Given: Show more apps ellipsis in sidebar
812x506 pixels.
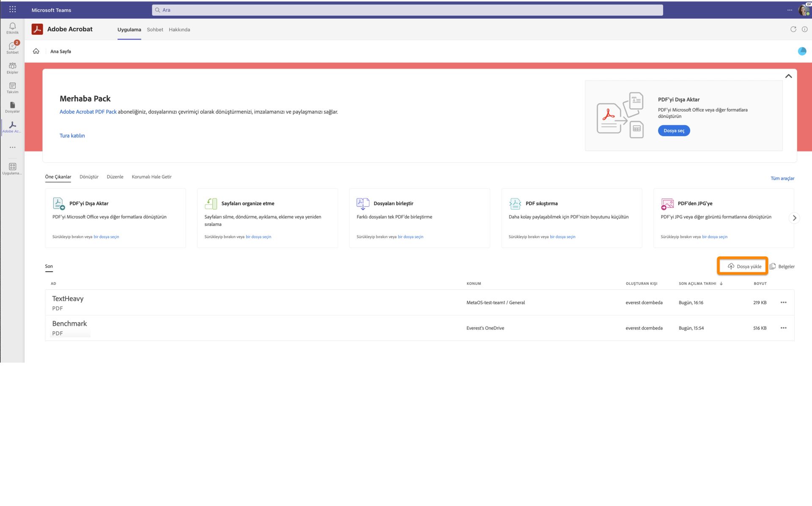Looking at the screenshot, I should [12, 147].
